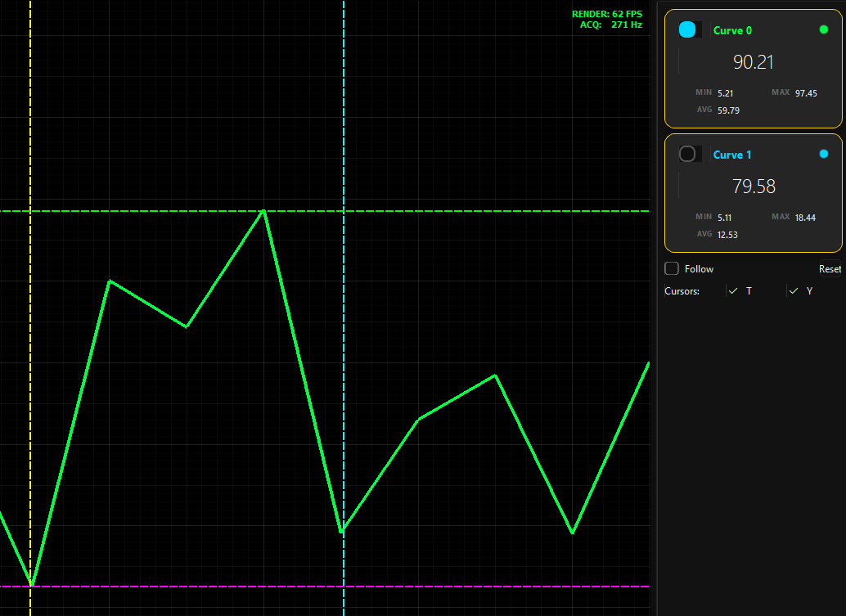This screenshot has width=846, height=616.
Task: Click the blue Curve 1 color dot
Action: click(824, 154)
